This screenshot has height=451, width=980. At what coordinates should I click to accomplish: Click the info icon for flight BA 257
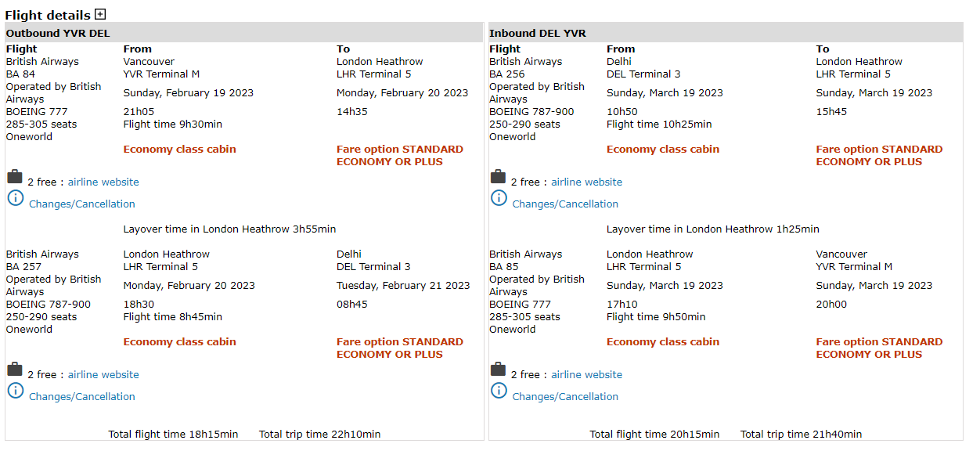[x=15, y=391]
